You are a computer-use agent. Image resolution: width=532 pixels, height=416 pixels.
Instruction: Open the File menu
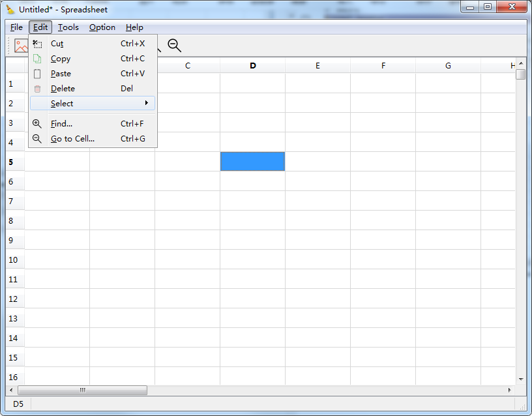(x=16, y=27)
